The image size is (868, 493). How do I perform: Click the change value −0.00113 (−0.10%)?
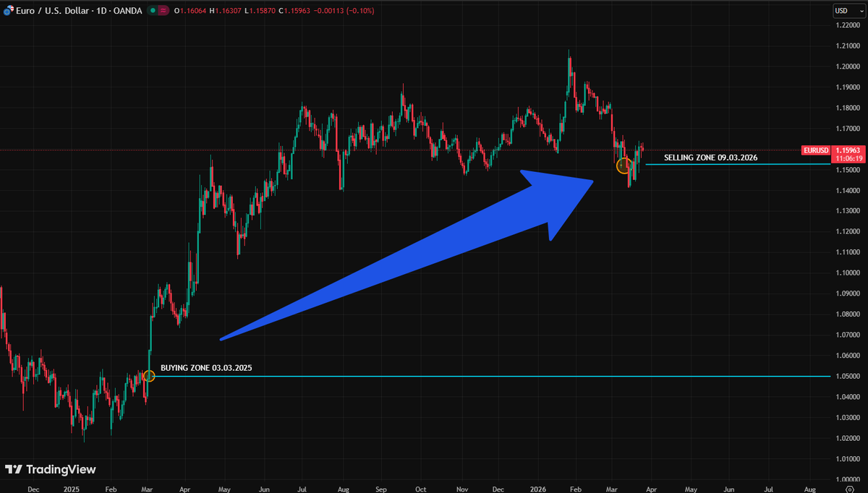point(344,11)
